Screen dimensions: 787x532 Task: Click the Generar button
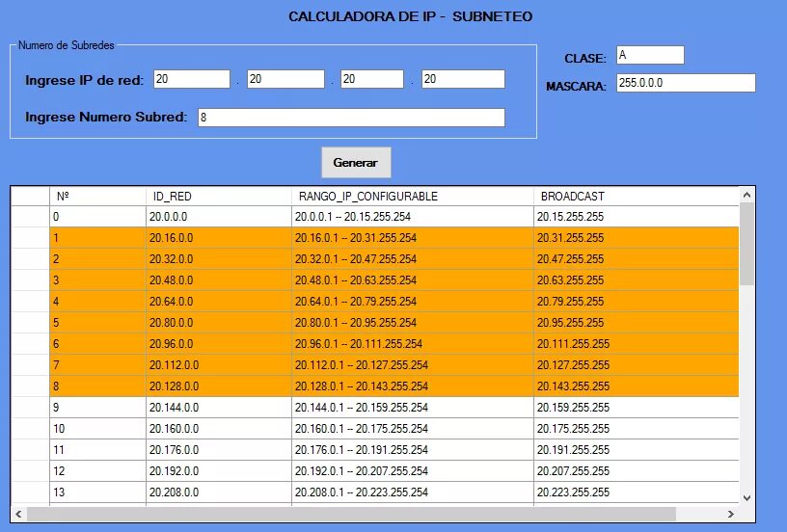356,163
